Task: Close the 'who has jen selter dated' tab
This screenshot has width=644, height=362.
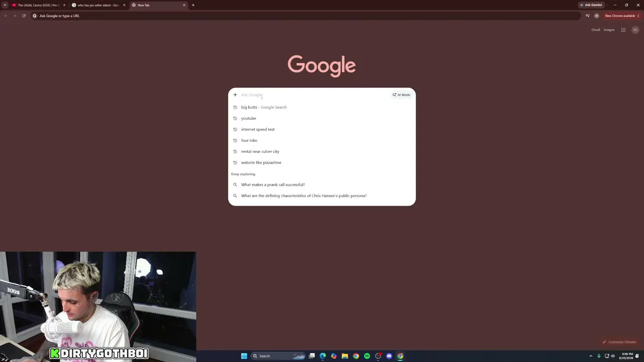Action: tap(124, 5)
